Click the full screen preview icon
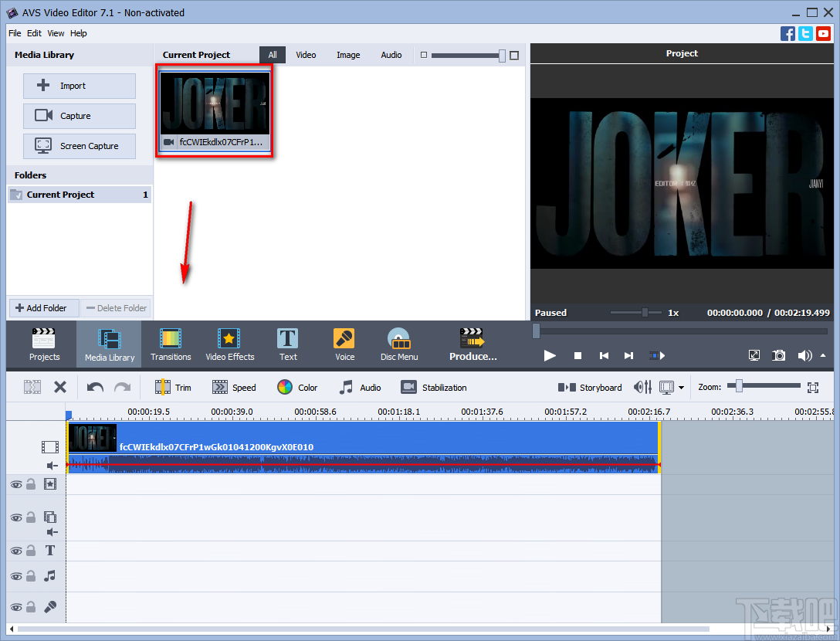This screenshot has width=840, height=641. 754,355
